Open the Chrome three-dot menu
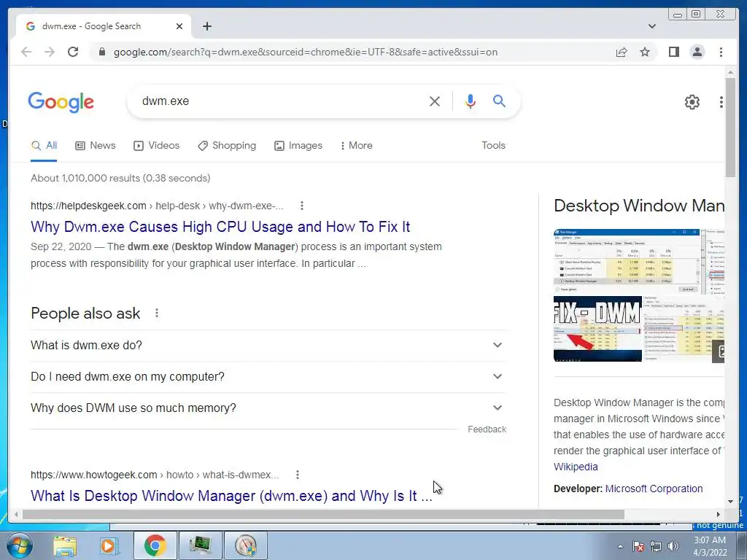The width and height of the screenshot is (747, 560). (721, 52)
